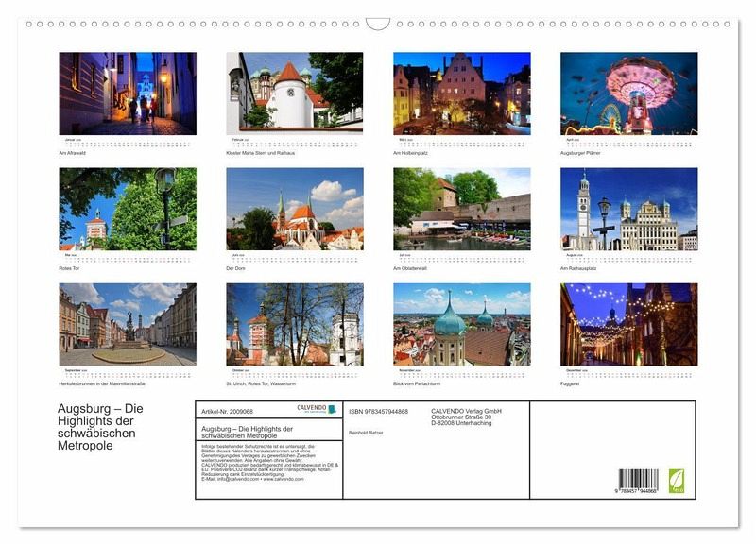
Task: Click the caption 'Am Afrawald'
Action: pyautogui.click(x=73, y=153)
